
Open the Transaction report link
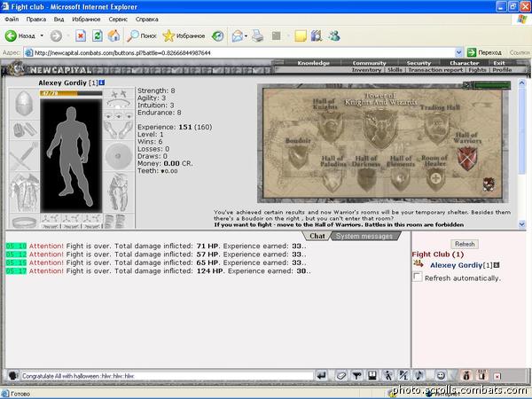click(435, 70)
